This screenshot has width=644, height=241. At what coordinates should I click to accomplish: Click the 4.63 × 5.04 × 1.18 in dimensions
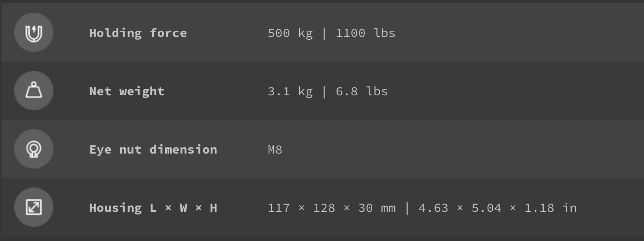[x=498, y=208]
